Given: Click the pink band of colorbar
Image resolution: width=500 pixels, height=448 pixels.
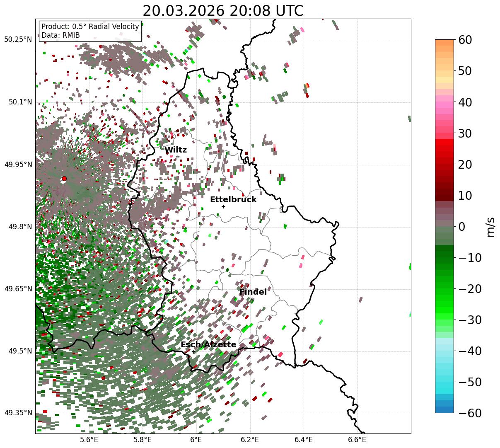Looking at the screenshot, I should pos(444,105).
